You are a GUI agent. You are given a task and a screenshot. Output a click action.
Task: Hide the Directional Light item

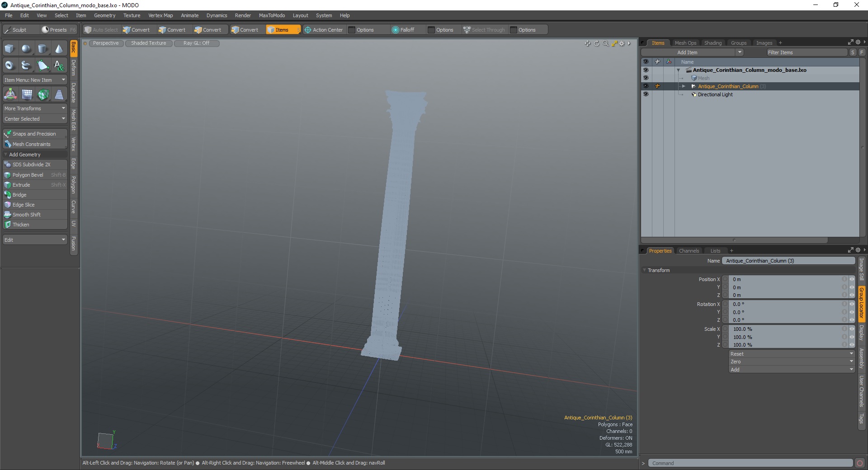[646, 94]
